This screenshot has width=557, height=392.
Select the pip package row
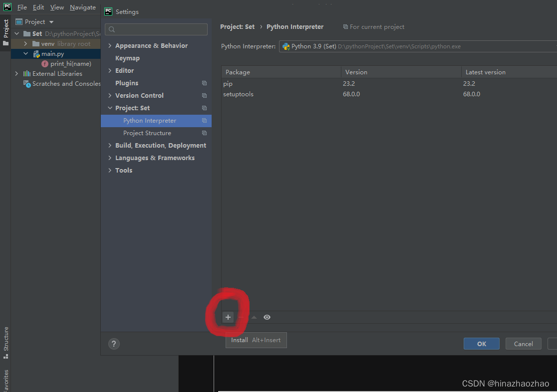pyautogui.click(x=389, y=84)
